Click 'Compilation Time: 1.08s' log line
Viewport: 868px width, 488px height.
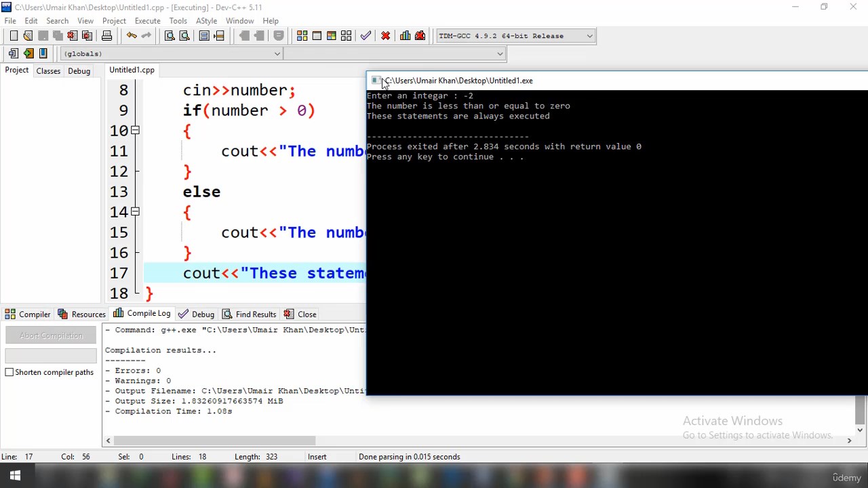pyautogui.click(x=173, y=411)
